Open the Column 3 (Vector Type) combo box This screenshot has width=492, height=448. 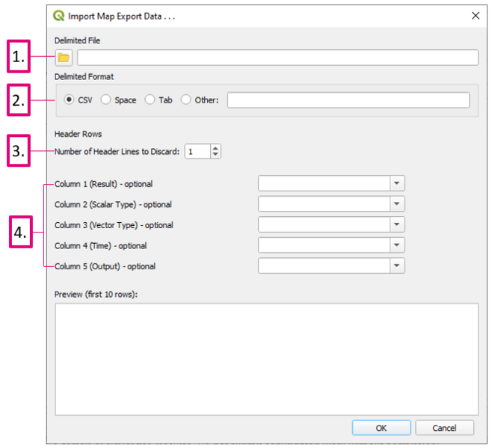pyautogui.click(x=397, y=224)
